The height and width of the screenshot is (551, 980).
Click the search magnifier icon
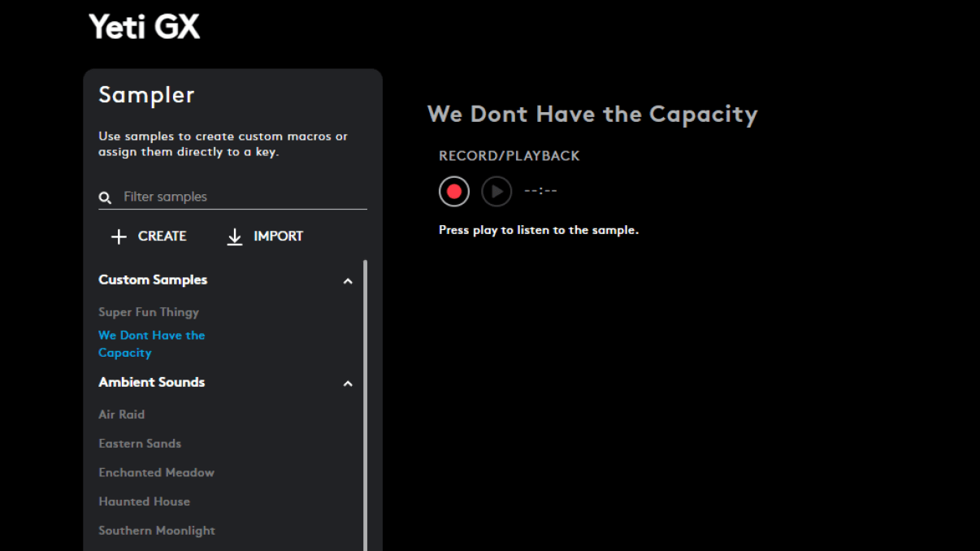click(105, 197)
